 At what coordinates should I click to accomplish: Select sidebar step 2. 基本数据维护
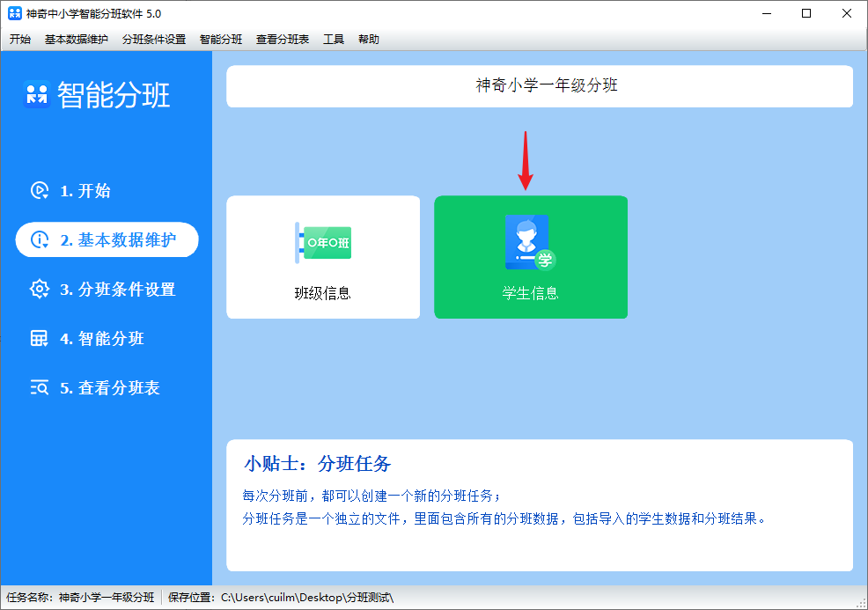click(107, 239)
